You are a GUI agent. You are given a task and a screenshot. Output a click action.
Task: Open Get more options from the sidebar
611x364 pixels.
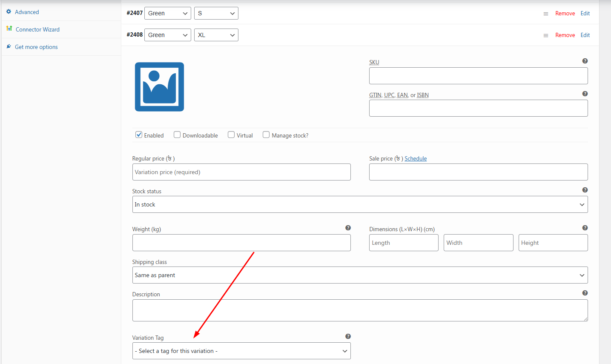36,46
